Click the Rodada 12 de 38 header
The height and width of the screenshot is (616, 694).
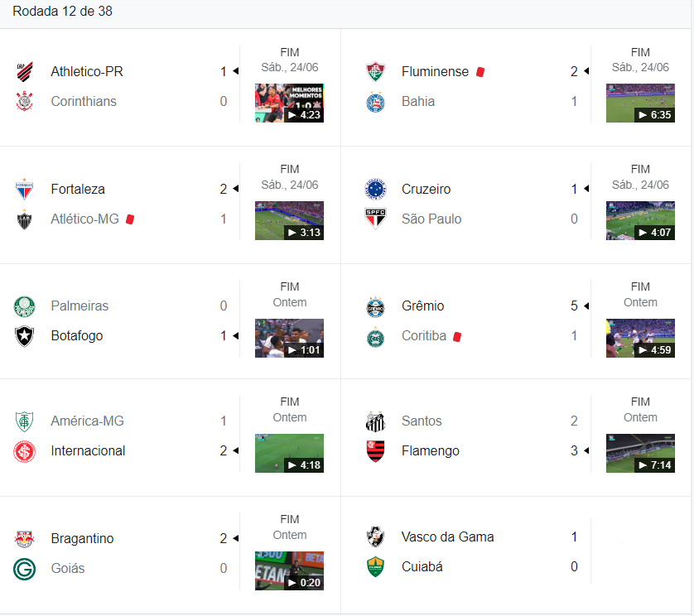[63, 12]
